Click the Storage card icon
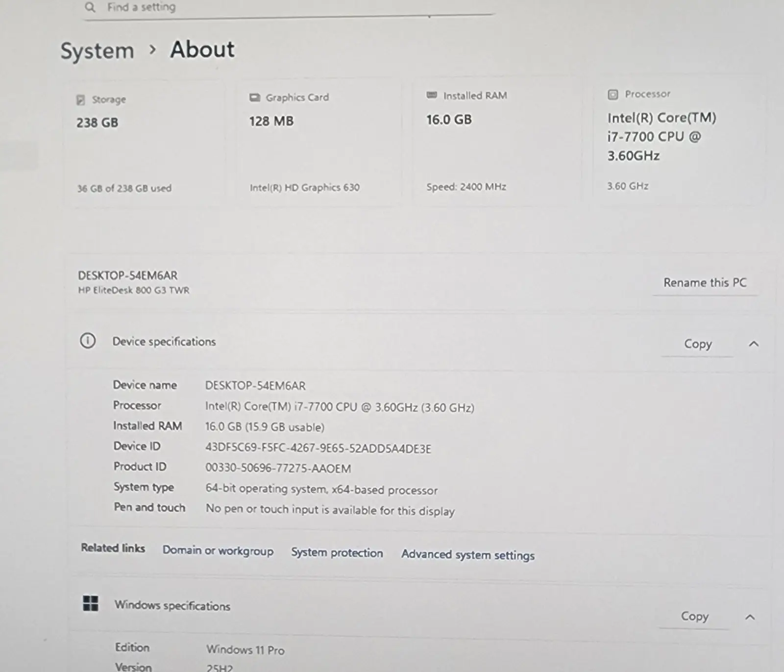Screen dimensions: 784x672 (x=81, y=100)
